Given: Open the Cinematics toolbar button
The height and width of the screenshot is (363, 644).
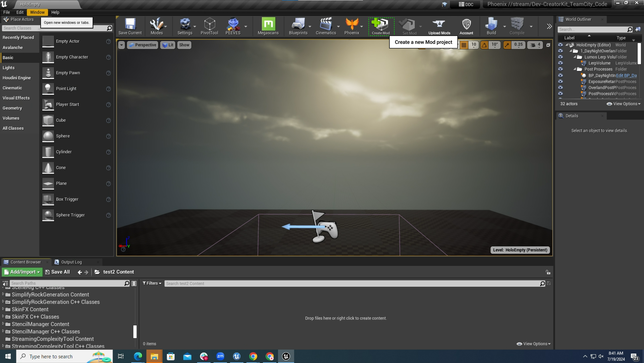Looking at the screenshot, I should click(x=325, y=26).
